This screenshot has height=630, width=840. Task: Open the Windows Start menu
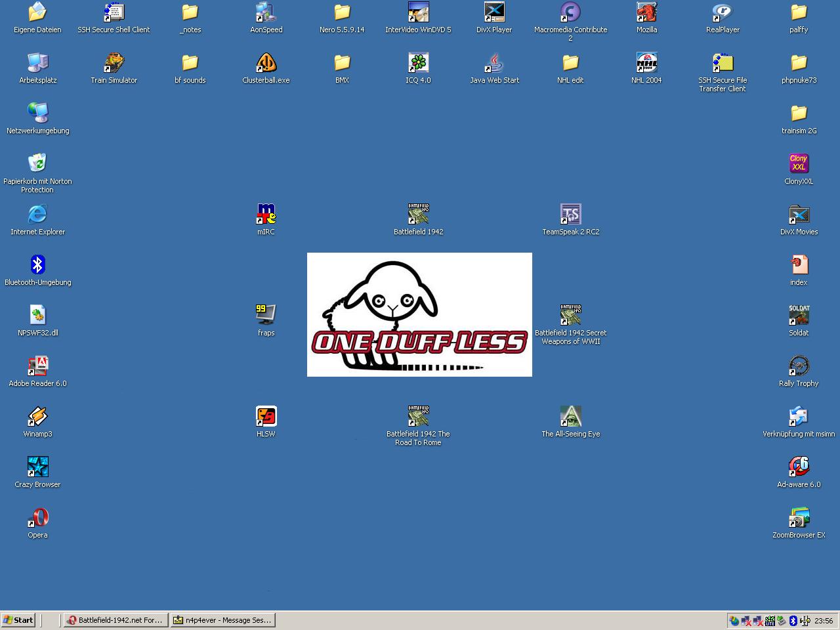pyautogui.click(x=18, y=620)
